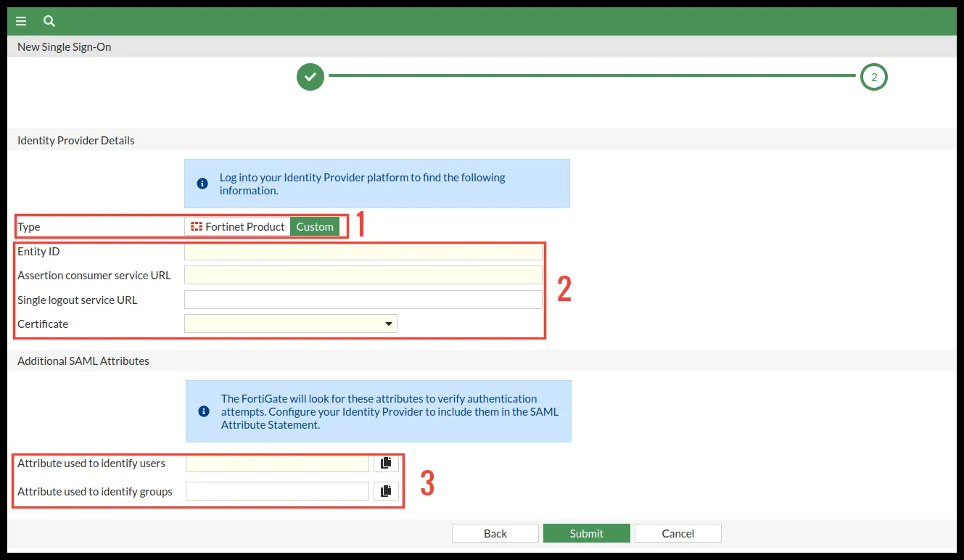Click the Certificate label
Viewport: 964px width, 560px height.
43,324
